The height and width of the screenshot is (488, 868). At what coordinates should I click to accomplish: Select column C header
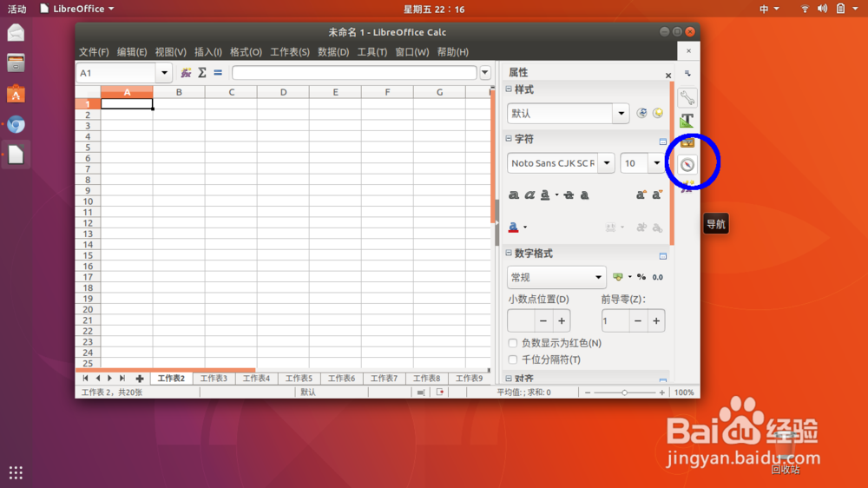[x=232, y=92]
